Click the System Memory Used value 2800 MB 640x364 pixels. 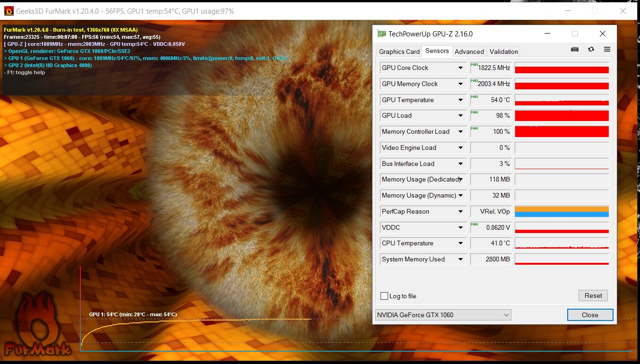click(x=491, y=259)
